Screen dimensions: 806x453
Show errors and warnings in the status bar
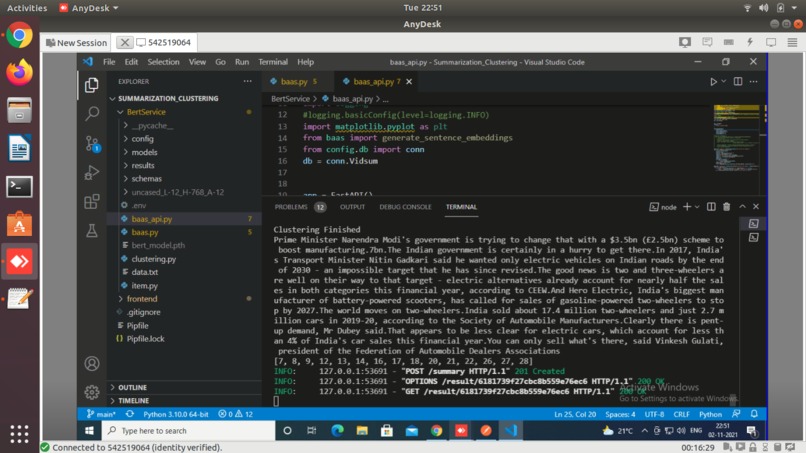point(235,414)
